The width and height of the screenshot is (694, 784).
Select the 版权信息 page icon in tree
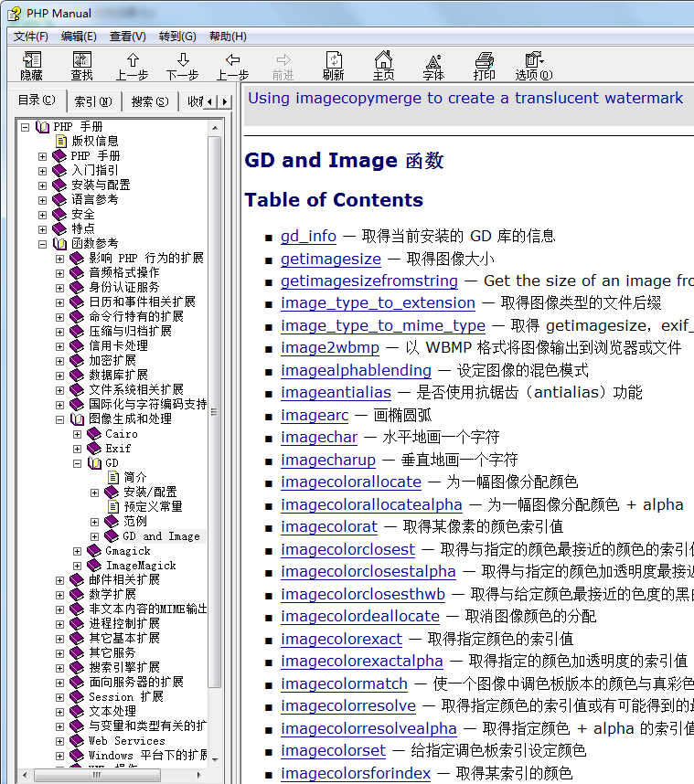tap(61, 141)
